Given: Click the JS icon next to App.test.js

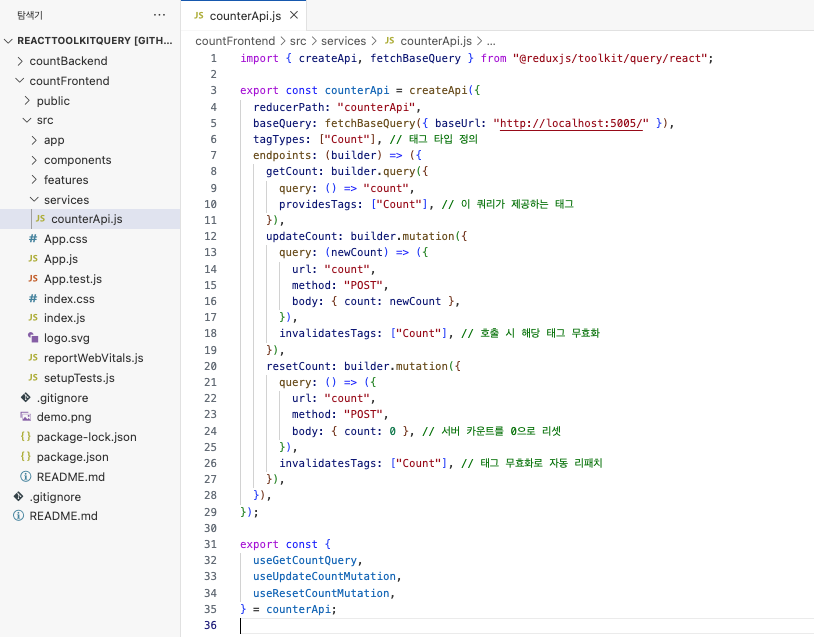Looking at the screenshot, I should pos(33,278).
